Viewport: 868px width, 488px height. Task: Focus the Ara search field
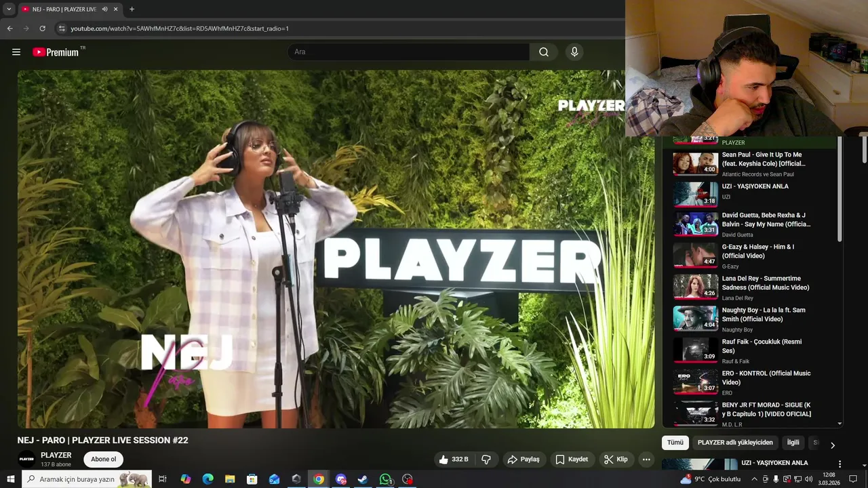(409, 52)
